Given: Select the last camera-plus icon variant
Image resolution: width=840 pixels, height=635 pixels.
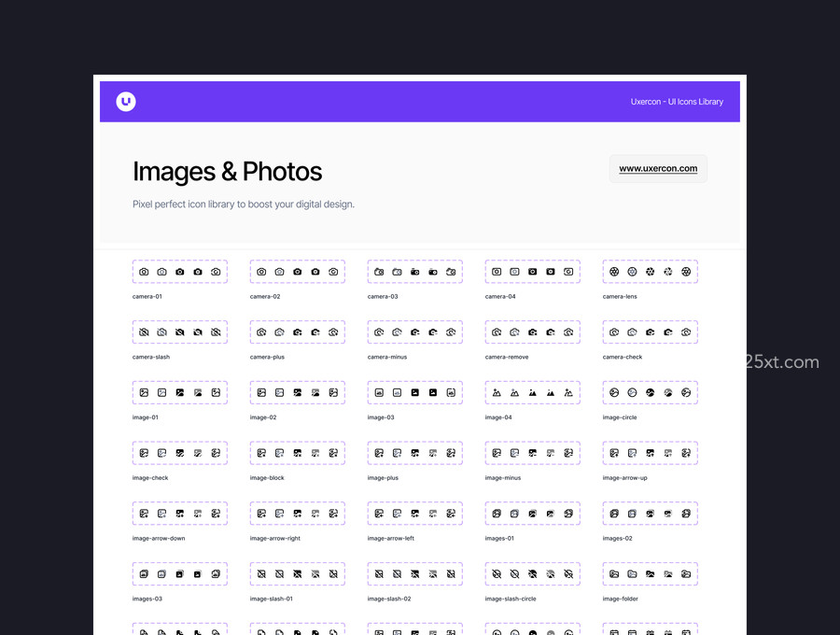Looking at the screenshot, I should point(333,332).
